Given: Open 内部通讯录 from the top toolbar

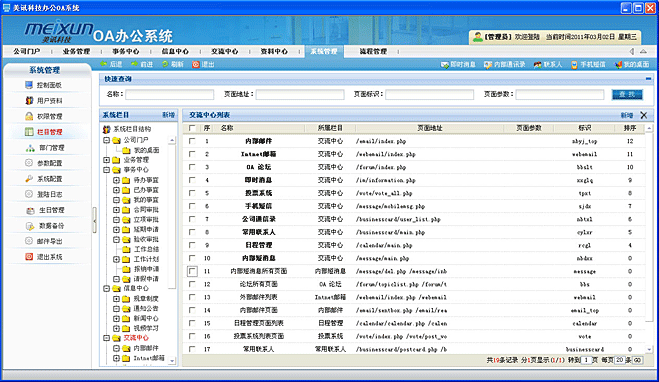Looking at the screenshot, I should (x=505, y=64).
